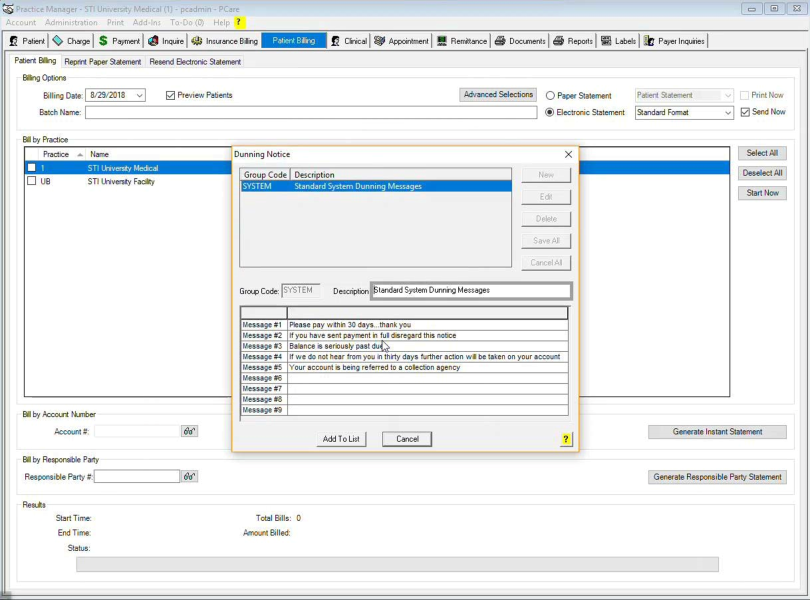Click yellow help icon in Dunning Notice
Image resolution: width=810 pixels, height=600 pixels.
click(566, 439)
